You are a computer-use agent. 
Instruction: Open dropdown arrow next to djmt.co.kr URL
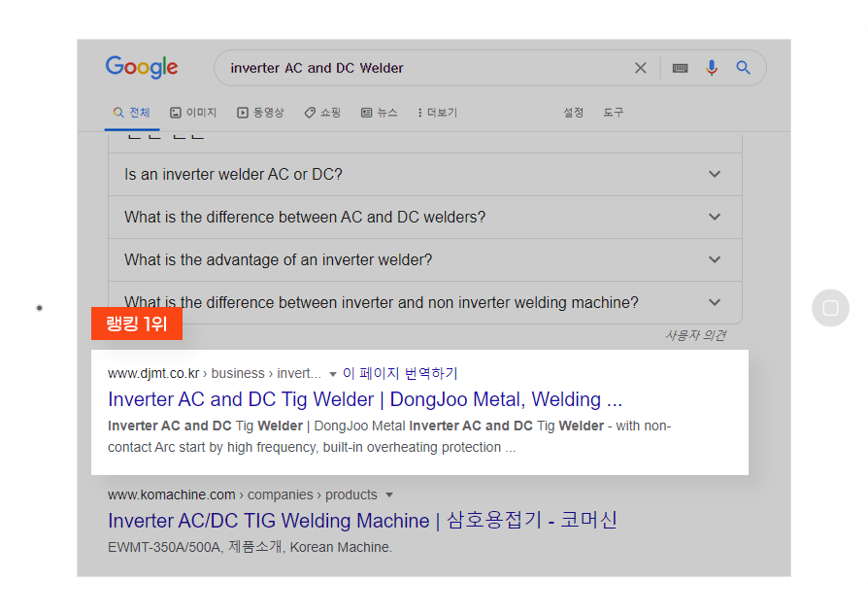point(333,374)
